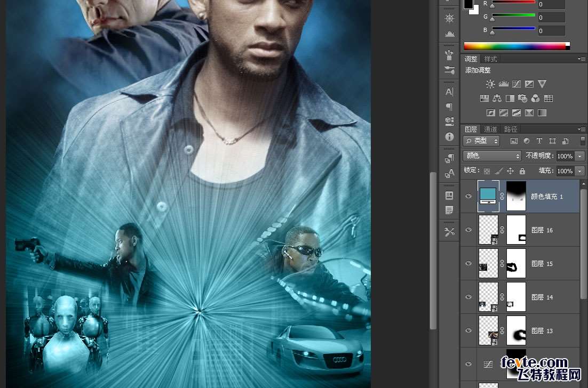Add a Posterize adjustment layer
The height and width of the screenshot is (388, 588).
pyautogui.click(x=504, y=113)
